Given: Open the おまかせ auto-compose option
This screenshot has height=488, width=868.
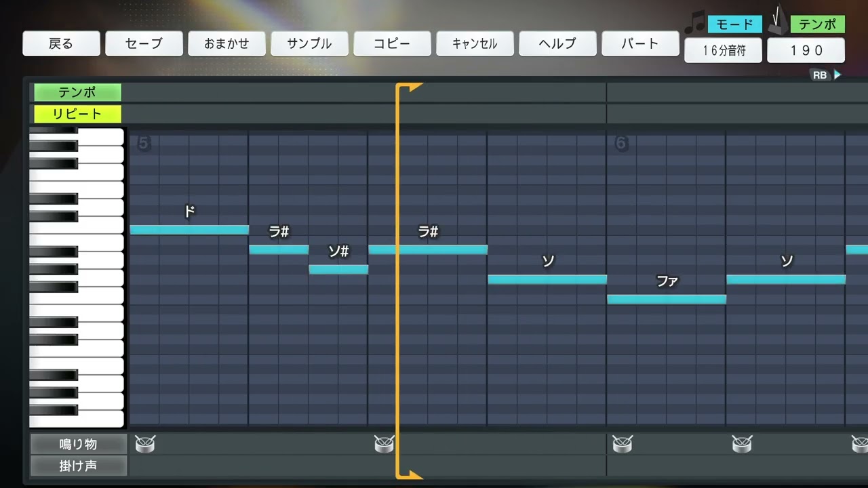Looking at the screenshot, I should point(226,43).
